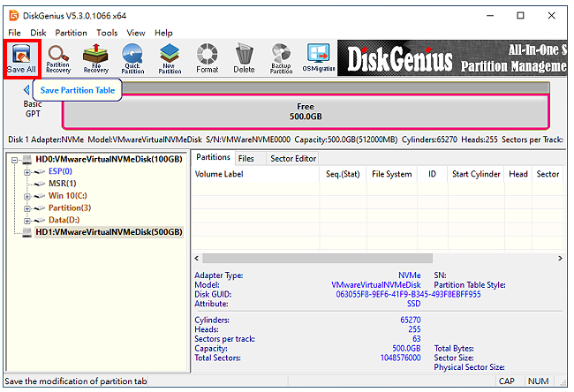Sort by Sector column header
The image size is (574, 392).
(548, 174)
